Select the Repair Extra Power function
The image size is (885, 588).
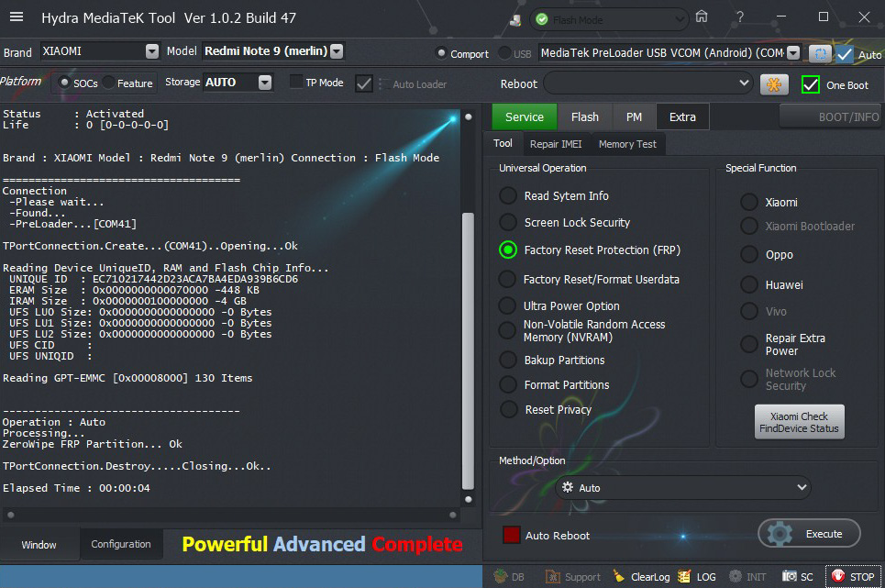pyautogui.click(x=749, y=344)
